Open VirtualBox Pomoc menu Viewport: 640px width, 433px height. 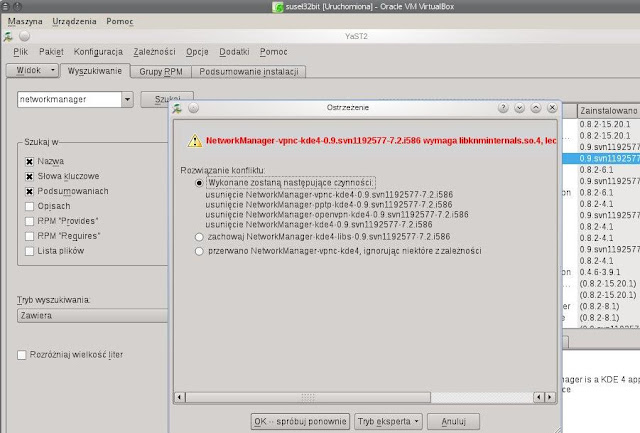pos(120,21)
